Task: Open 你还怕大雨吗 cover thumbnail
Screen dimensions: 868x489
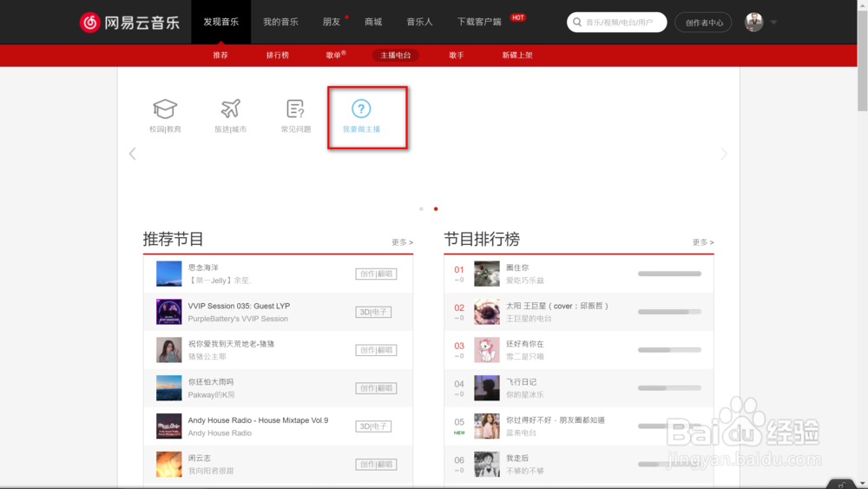Action: tap(169, 388)
